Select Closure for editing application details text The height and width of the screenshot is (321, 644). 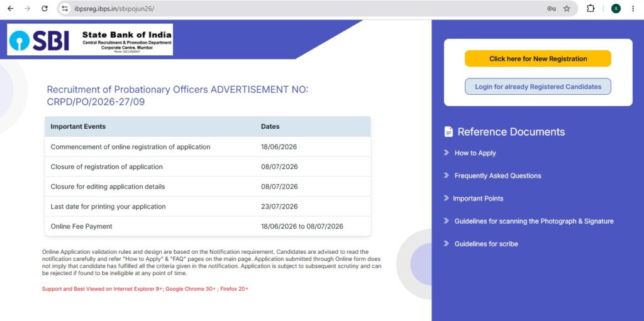tap(108, 187)
